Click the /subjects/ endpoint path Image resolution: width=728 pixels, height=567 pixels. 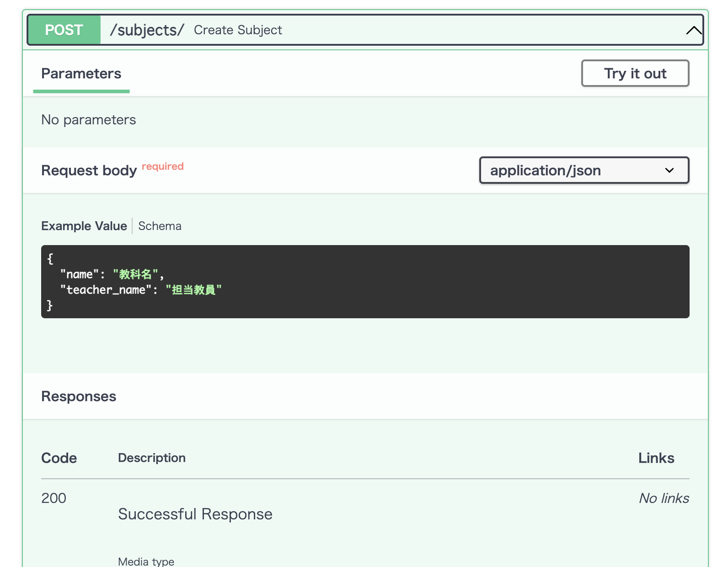[x=147, y=30]
